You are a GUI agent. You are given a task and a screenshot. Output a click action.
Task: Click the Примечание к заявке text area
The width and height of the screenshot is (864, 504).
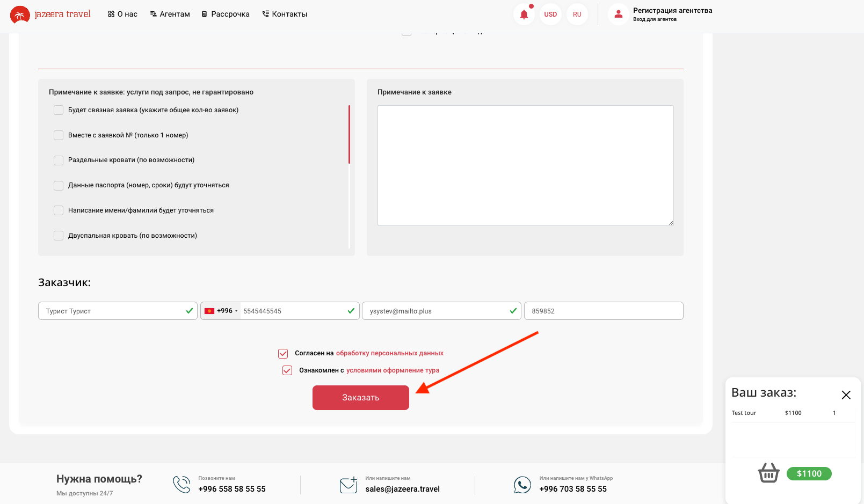[x=525, y=165]
